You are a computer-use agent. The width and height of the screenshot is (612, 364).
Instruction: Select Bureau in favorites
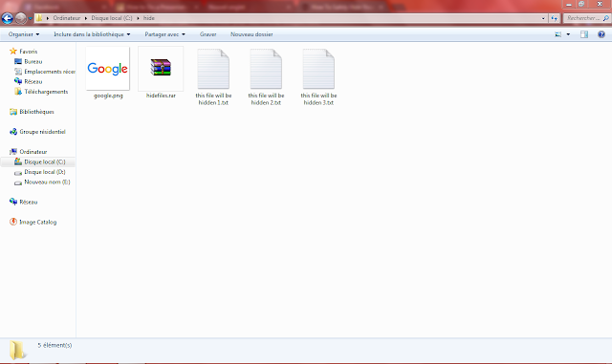click(x=33, y=62)
